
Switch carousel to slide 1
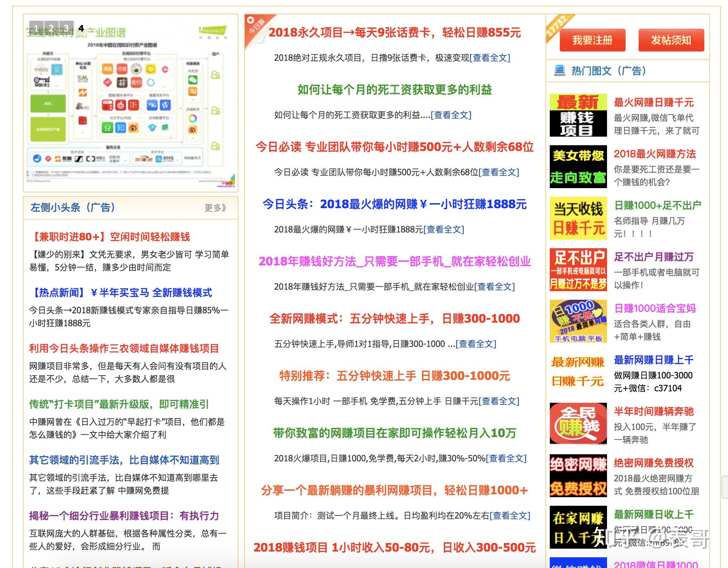(x=36, y=28)
